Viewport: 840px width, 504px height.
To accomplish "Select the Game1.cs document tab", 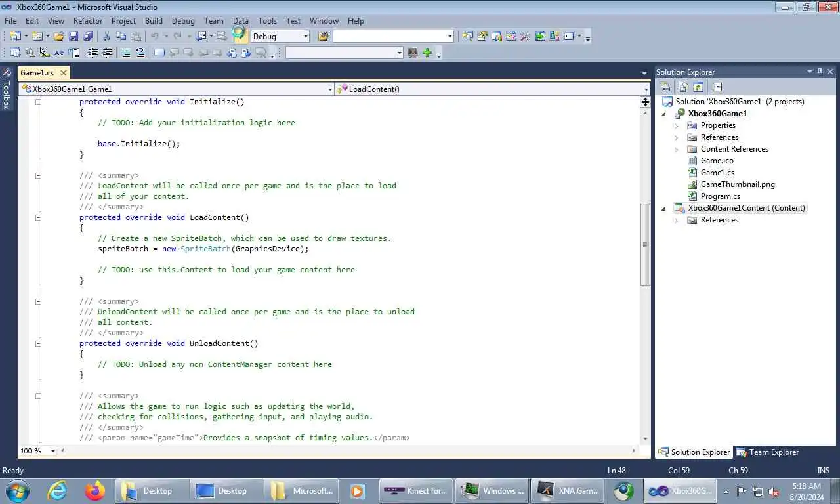I will coord(37,73).
